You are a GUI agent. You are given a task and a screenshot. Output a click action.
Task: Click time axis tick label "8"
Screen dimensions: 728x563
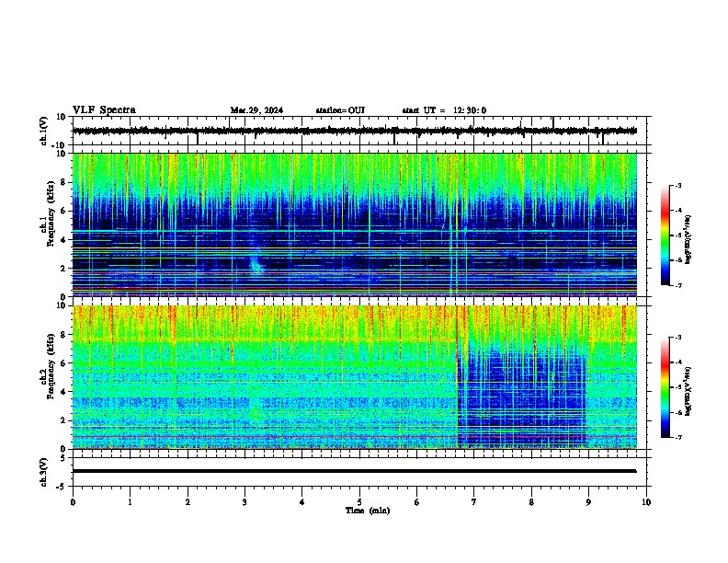531,502
